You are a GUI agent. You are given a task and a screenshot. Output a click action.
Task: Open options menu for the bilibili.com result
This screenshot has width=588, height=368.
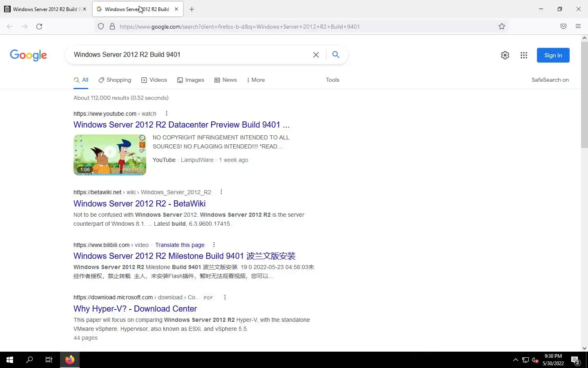click(214, 245)
